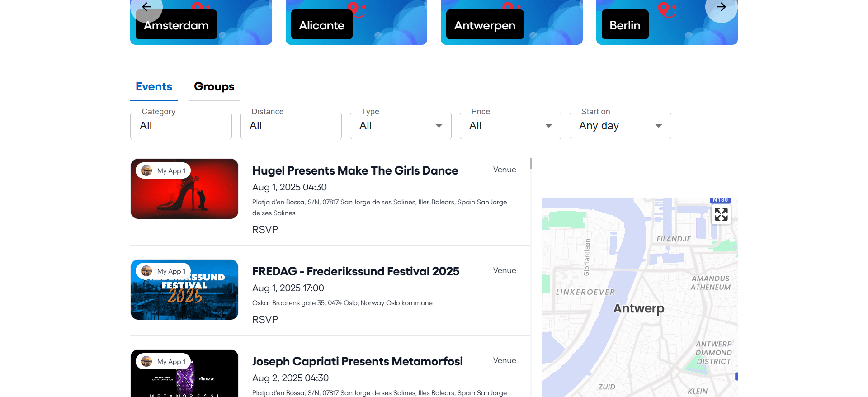Click My App 1 avatar on Hugel event
The image size is (868, 397).
(x=146, y=170)
